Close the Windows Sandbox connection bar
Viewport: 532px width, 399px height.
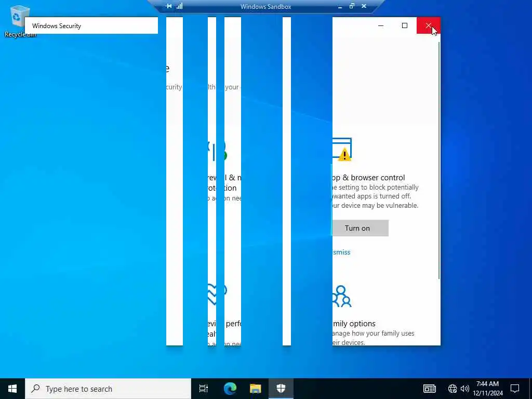(x=364, y=6)
